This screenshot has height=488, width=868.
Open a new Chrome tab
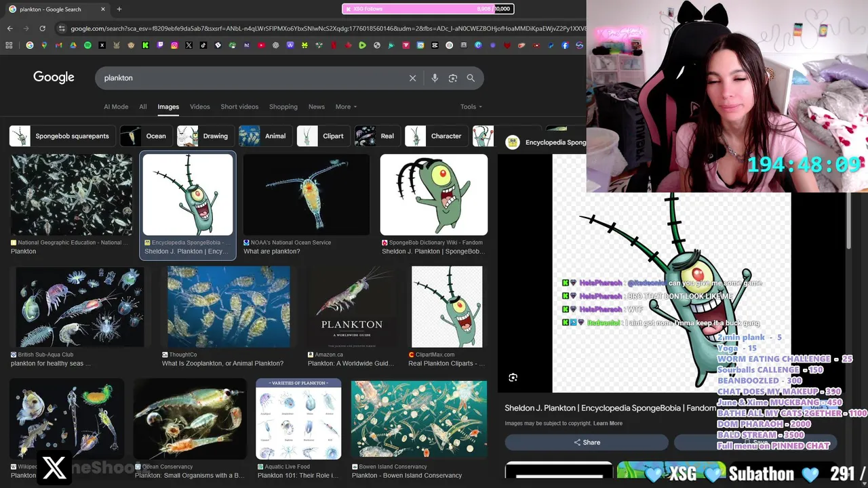[x=119, y=9]
